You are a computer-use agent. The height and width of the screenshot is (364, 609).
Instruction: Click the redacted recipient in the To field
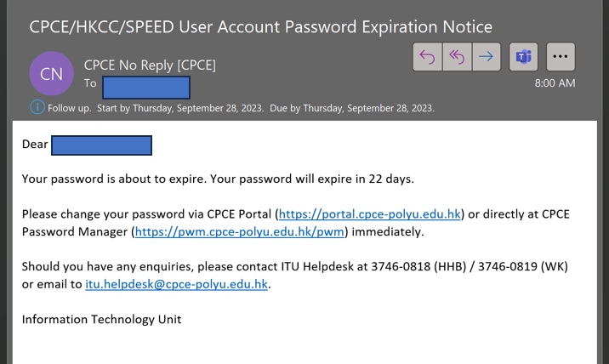pos(145,86)
